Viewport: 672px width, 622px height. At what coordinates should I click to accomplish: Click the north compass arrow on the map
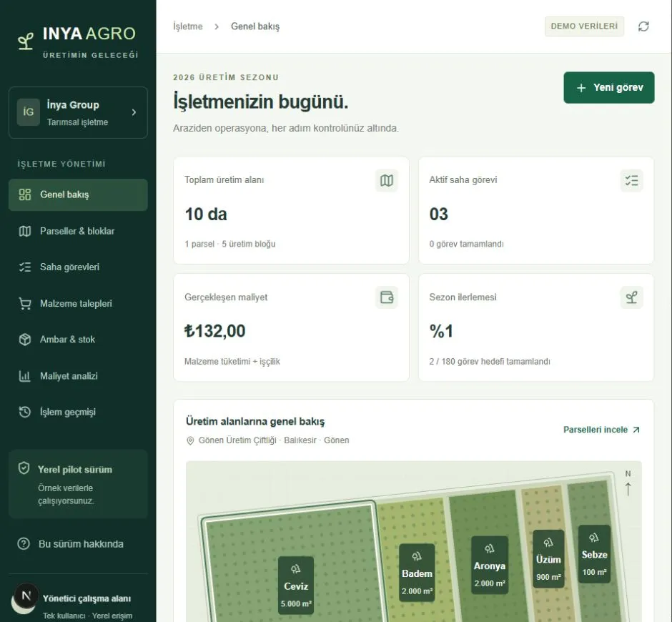(628, 489)
